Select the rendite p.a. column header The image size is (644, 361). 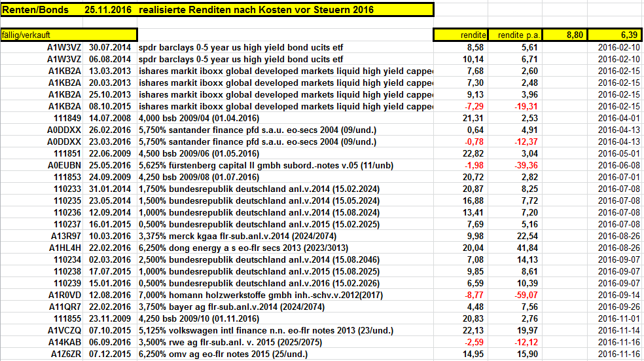click(x=515, y=35)
